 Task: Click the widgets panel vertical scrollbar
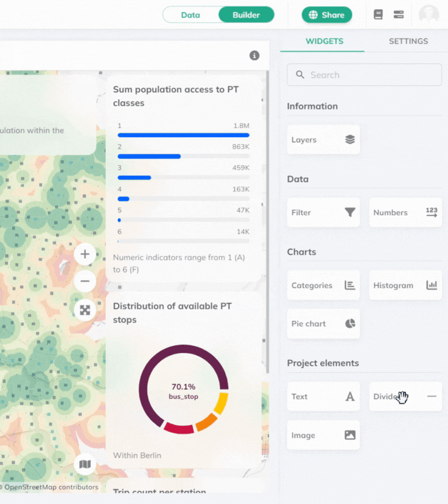tap(267, 222)
